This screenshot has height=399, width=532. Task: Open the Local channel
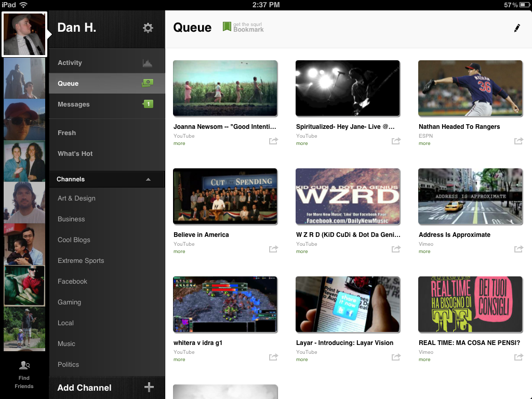[107, 323]
